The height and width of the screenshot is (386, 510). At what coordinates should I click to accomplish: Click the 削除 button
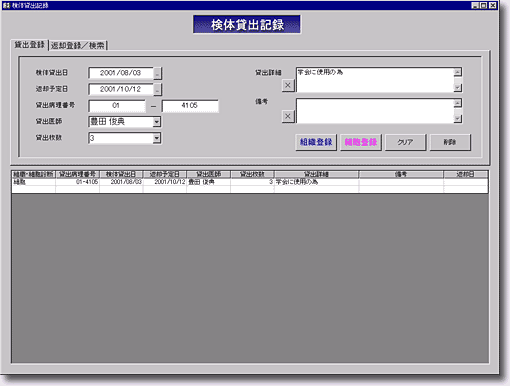(x=450, y=142)
